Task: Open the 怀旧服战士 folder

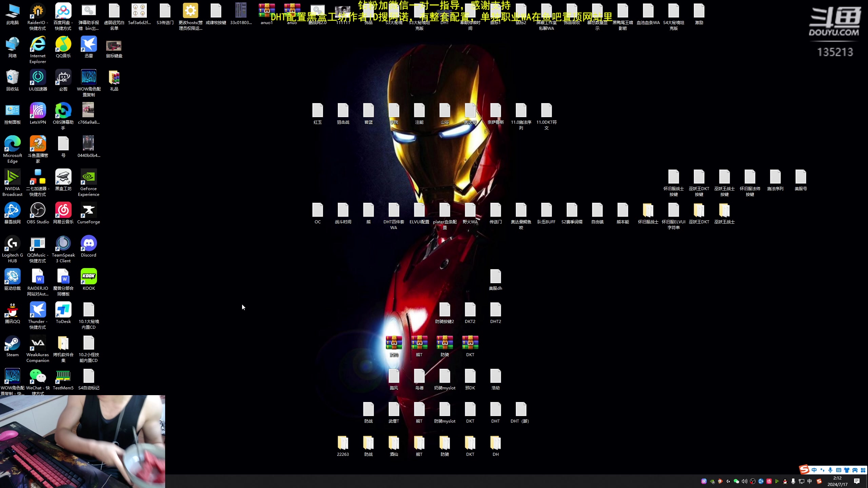Action: pos(648,213)
